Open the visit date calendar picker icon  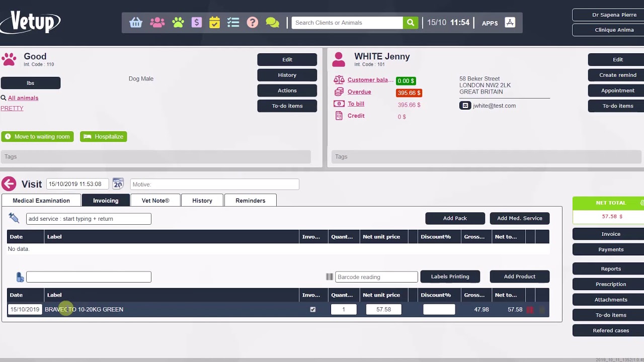(x=118, y=184)
